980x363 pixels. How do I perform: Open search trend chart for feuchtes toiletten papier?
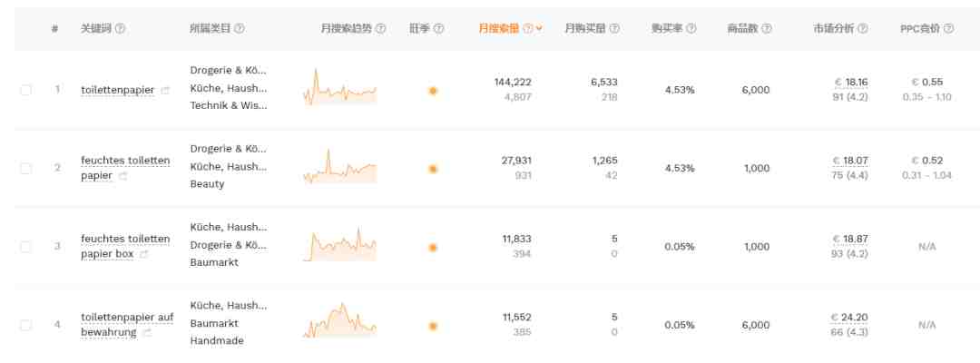(340, 166)
